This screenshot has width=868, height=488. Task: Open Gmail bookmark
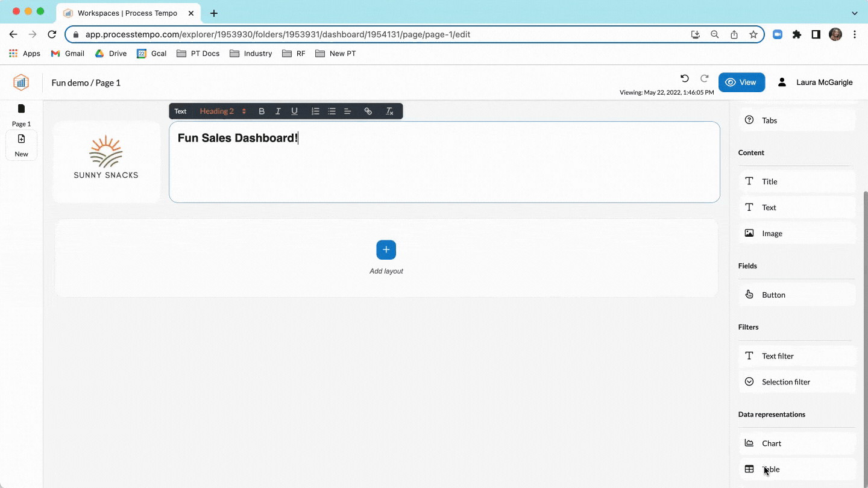(x=68, y=54)
